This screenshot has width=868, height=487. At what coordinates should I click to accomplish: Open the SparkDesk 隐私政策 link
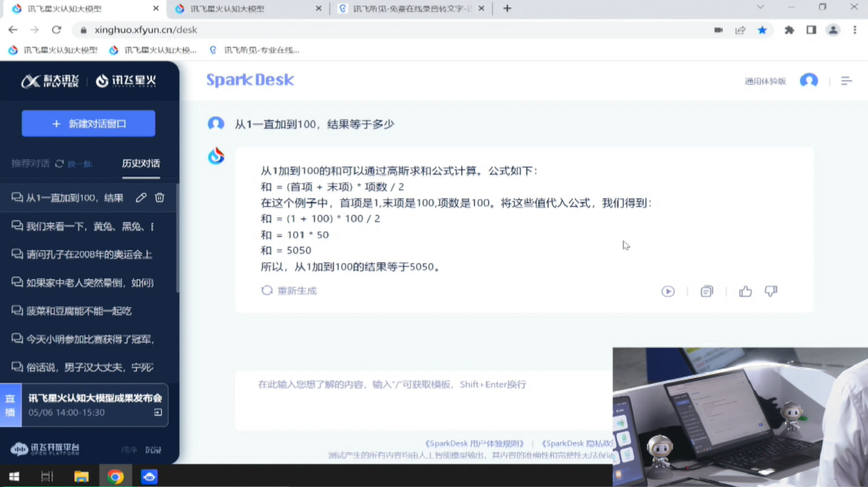tap(577, 444)
